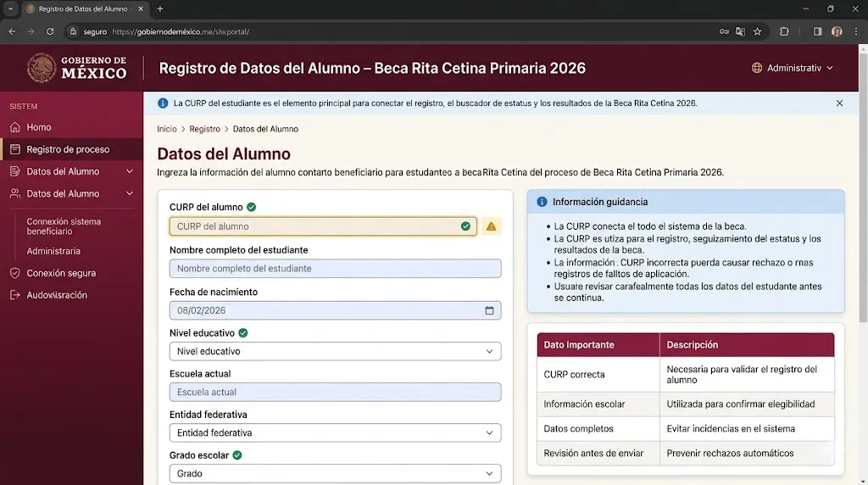The image size is (868, 485).
Task: Click the logout arrow icon in sidebar
Action: click(x=15, y=295)
